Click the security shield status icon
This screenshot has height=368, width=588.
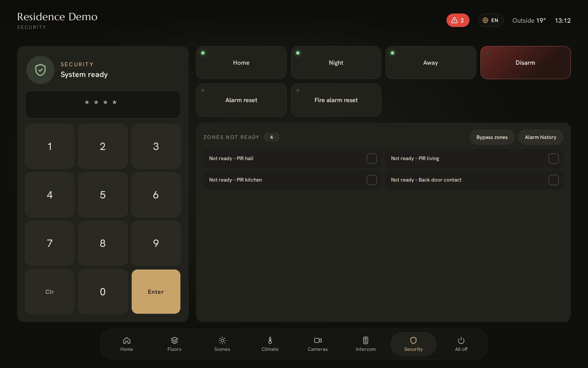click(40, 70)
